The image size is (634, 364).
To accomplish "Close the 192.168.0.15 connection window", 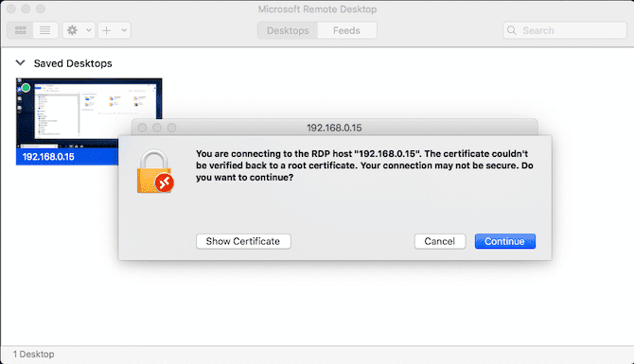I will click(142, 128).
